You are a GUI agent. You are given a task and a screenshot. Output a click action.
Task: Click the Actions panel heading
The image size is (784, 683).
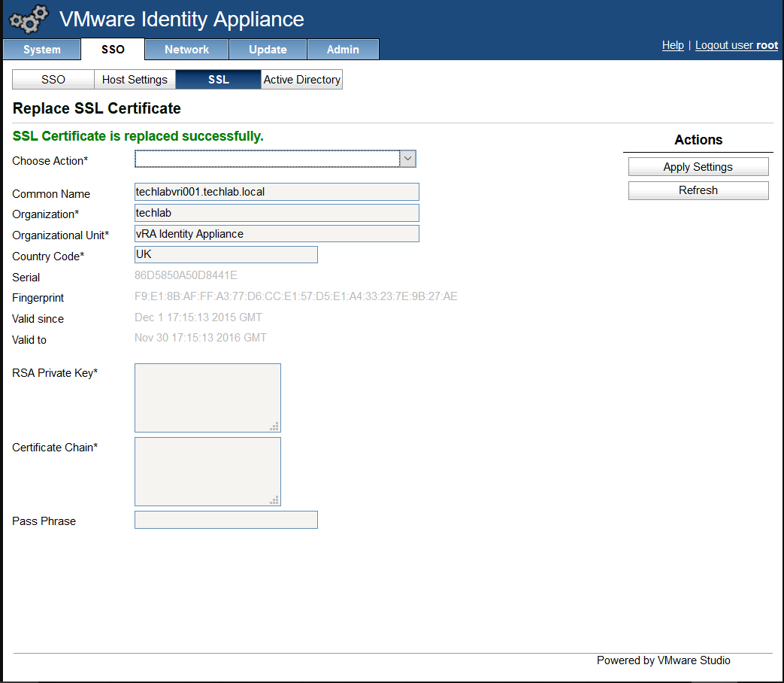[698, 140]
